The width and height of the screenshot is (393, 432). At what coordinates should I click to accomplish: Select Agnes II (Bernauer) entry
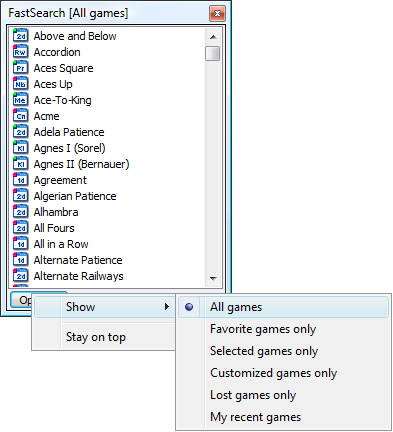(81, 164)
